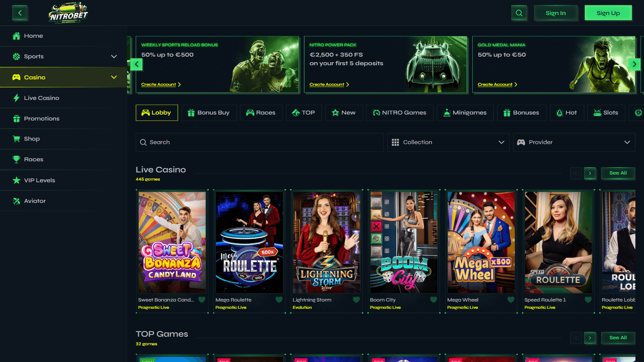Image resolution: width=644 pixels, height=362 pixels.
Task: Select the Races trophy in the sidebar
Action: click(16, 159)
